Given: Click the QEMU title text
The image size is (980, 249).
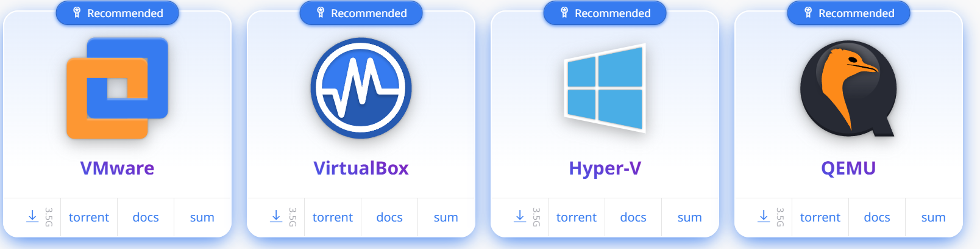Looking at the screenshot, I should [848, 168].
